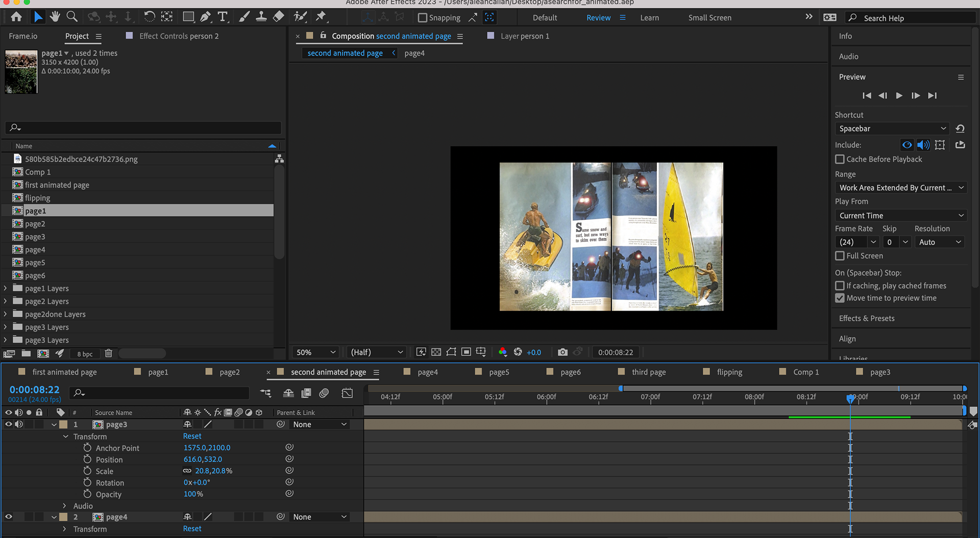Image resolution: width=980 pixels, height=538 pixels.
Task: Open the Spacebar shortcut dropdown
Action: [x=892, y=129]
